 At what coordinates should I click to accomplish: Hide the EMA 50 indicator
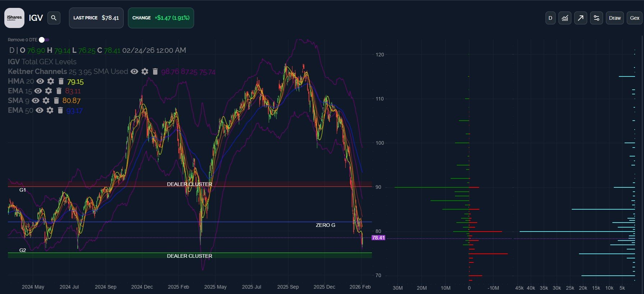click(40, 110)
